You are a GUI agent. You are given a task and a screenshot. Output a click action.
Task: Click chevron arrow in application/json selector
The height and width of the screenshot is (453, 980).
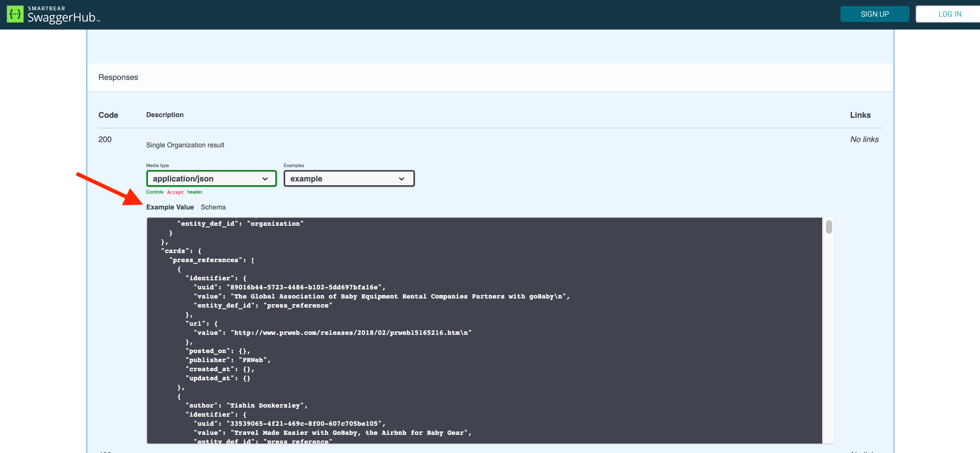coord(265,179)
